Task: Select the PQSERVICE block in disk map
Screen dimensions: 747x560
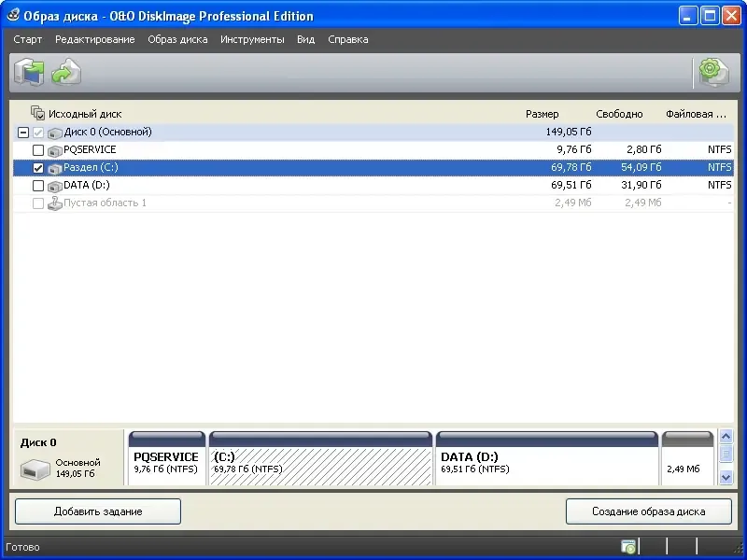Action: click(x=167, y=458)
